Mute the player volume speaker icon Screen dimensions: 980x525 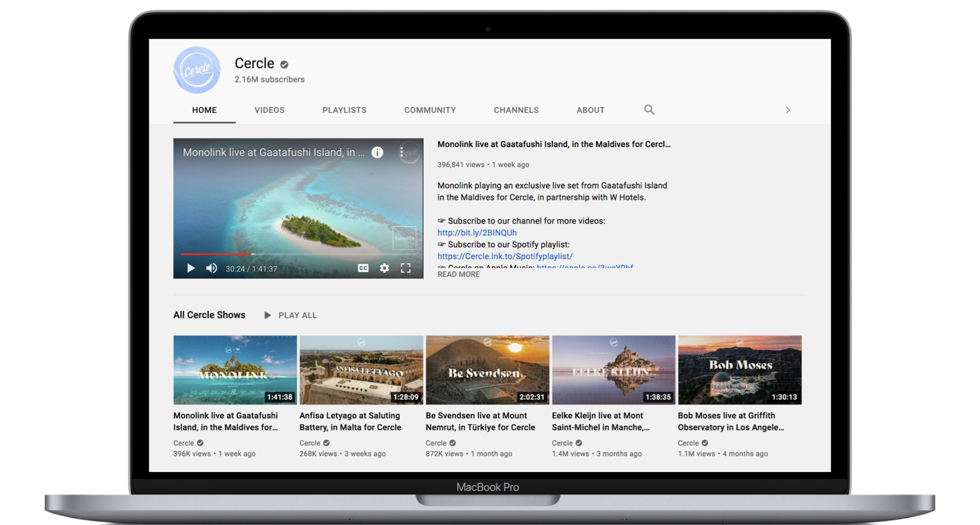[x=212, y=268]
